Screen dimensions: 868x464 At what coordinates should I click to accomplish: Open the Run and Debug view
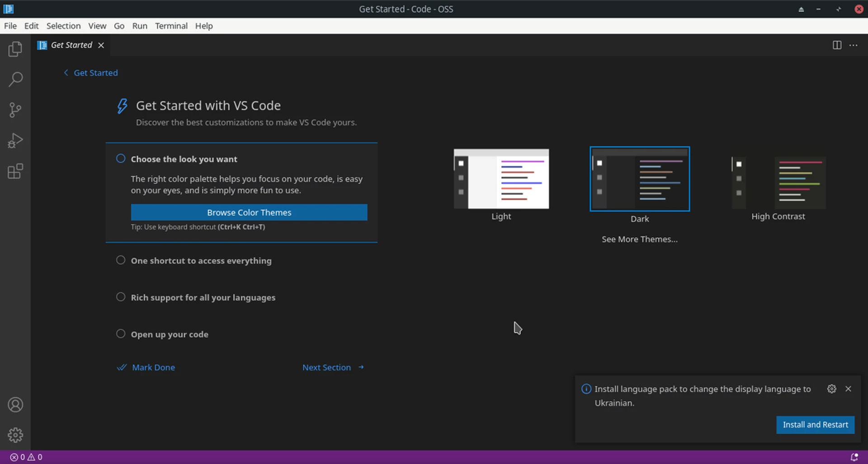tap(15, 141)
